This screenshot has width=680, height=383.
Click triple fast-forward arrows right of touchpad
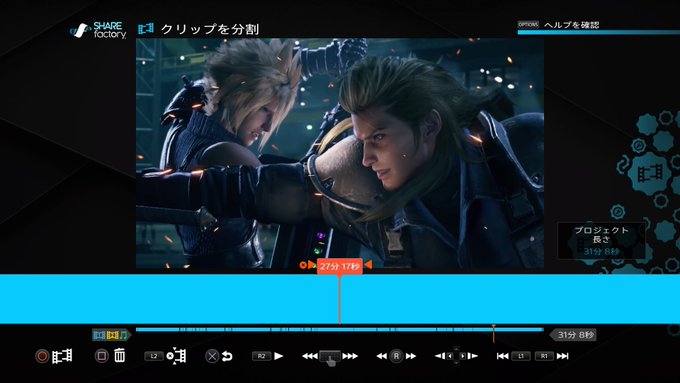[350, 356]
